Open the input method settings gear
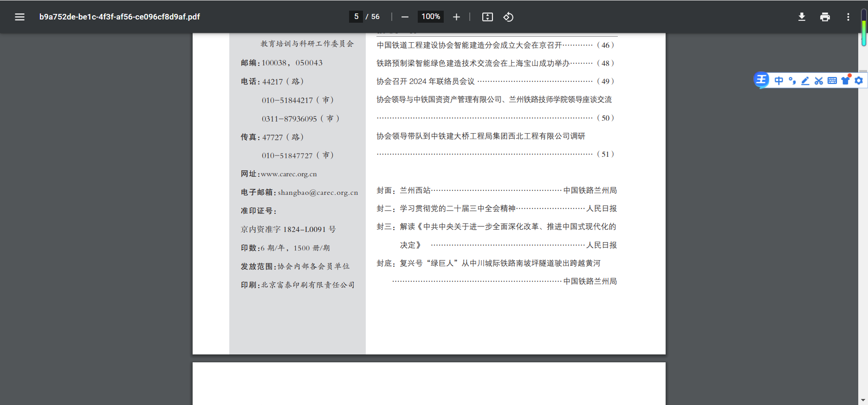 click(859, 81)
